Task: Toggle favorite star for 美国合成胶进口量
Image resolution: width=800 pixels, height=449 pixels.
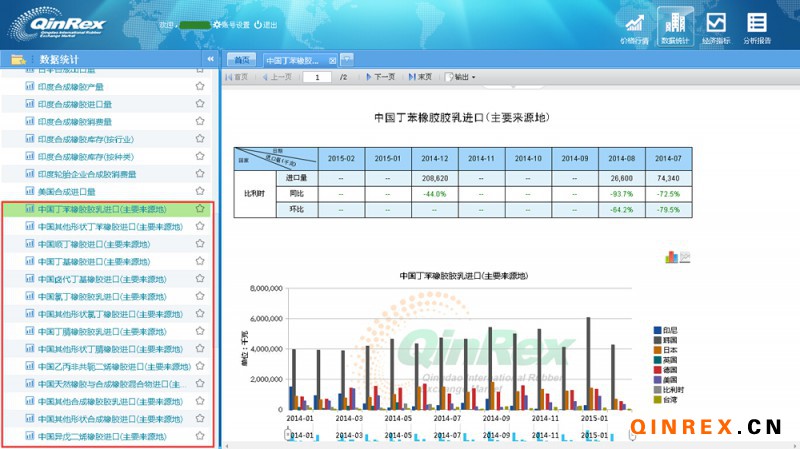Action: pos(200,191)
